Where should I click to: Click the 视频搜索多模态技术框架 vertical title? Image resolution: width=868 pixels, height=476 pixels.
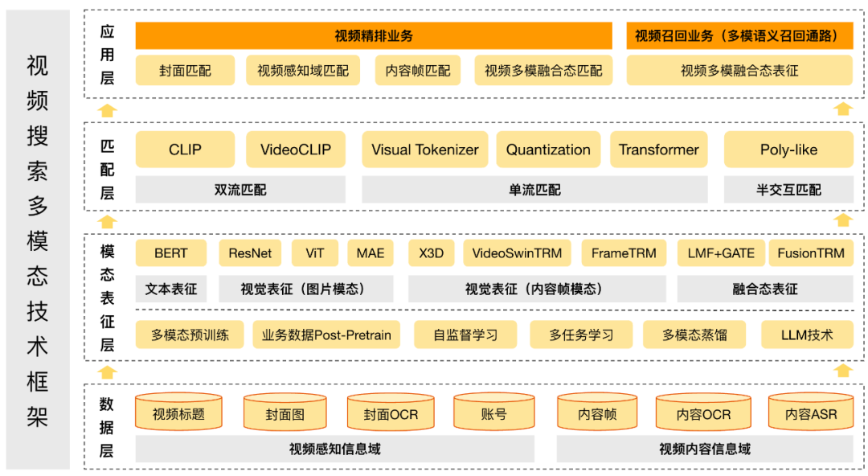[38, 240]
